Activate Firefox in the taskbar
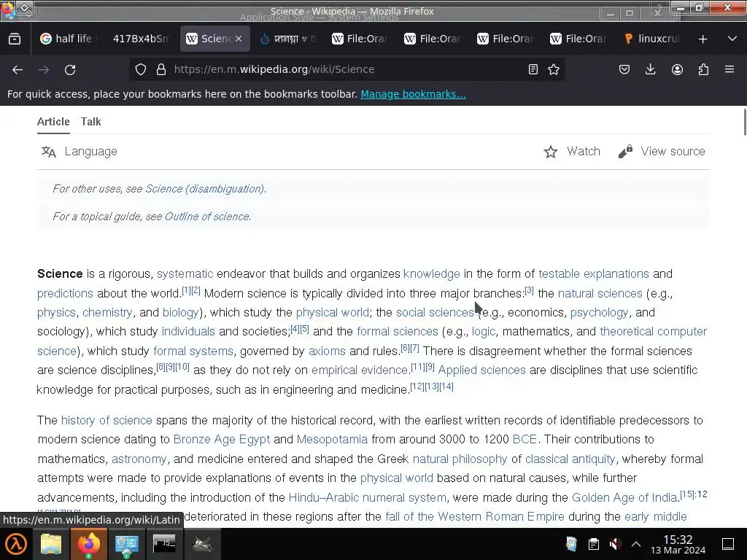 [88, 544]
